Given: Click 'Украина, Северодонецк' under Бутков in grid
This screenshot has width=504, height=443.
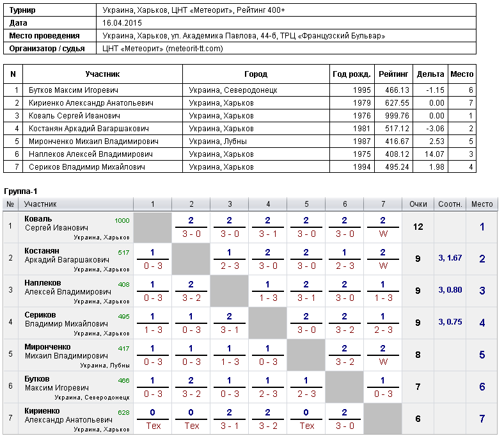Looking at the screenshot, I should [x=92, y=398].
